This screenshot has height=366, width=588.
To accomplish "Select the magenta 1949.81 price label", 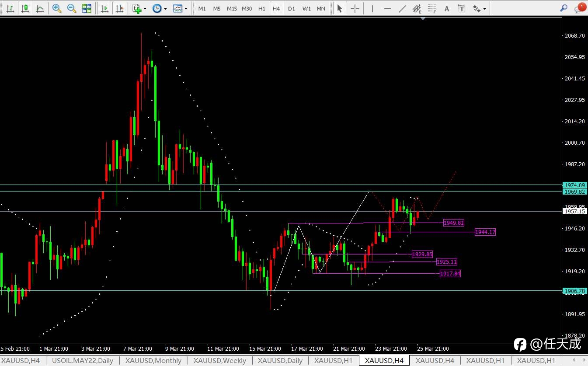I will pyautogui.click(x=453, y=223).
